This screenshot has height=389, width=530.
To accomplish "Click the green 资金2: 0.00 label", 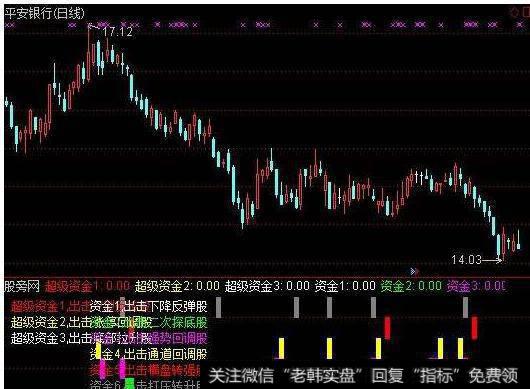I will click(x=411, y=287).
